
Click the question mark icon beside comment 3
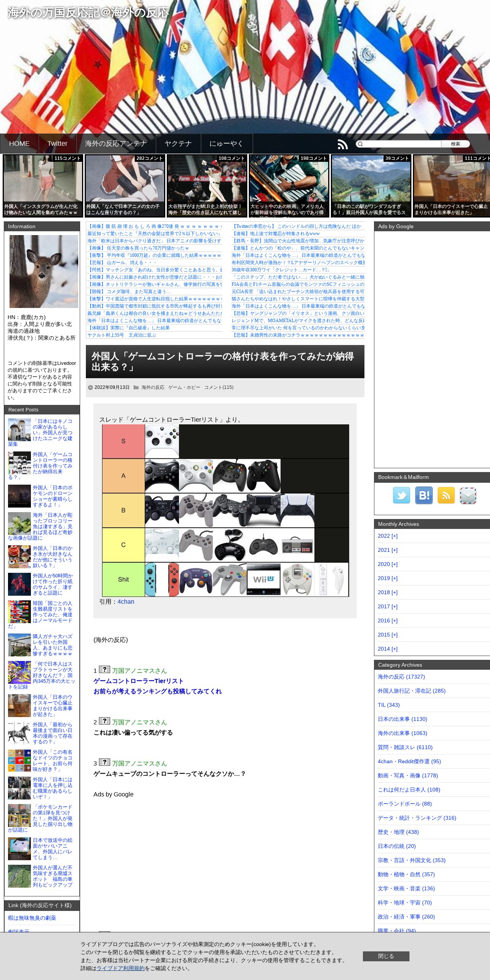coord(104,762)
